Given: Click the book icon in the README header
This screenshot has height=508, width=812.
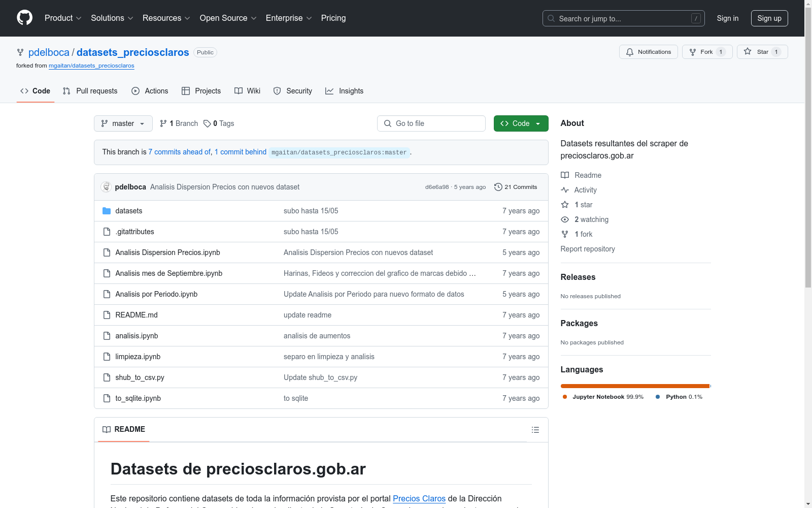Looking at the screenshot, I should tap(107, 429).
